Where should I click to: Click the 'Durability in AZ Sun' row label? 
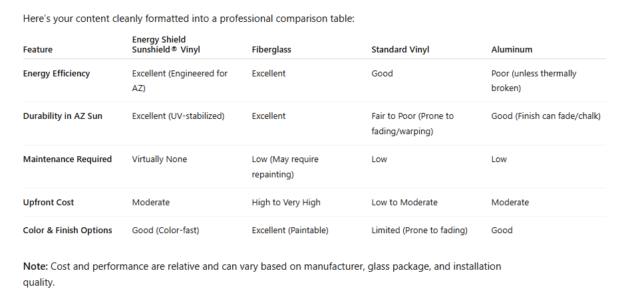63,116
